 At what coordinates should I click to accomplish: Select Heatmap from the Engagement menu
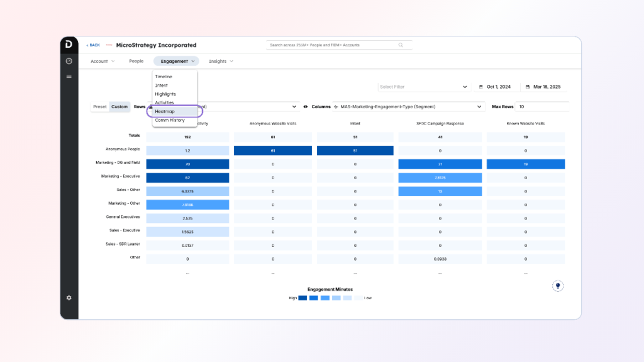pos(165,111)
